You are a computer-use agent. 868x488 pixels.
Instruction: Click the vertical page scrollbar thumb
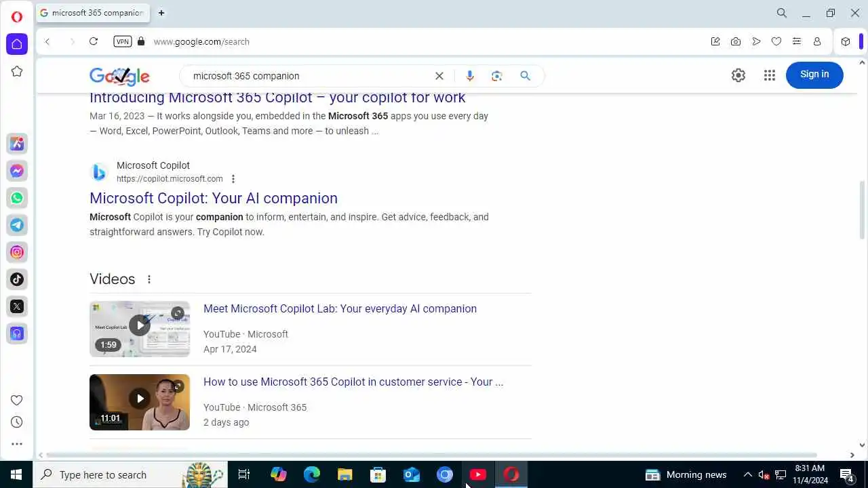(x=862, y=210)
